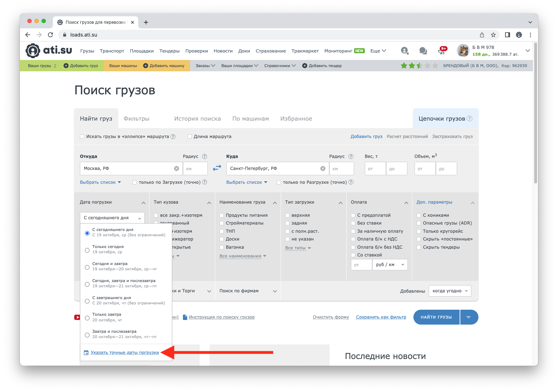Reload the browser page

[x=50, y=35]
